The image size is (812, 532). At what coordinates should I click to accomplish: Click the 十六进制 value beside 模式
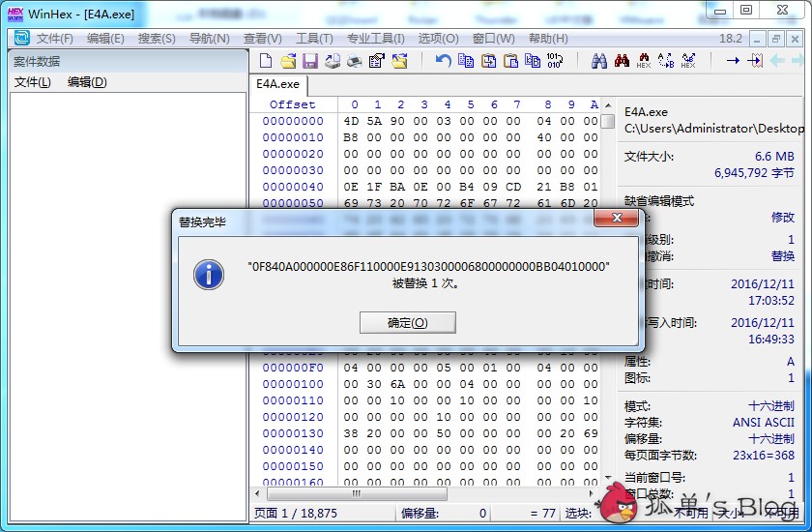click(771, 405)
